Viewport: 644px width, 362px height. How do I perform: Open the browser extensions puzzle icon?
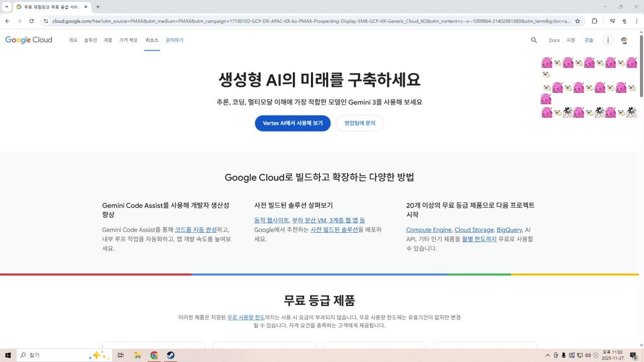pyautogui.click(x=595, y=21)
